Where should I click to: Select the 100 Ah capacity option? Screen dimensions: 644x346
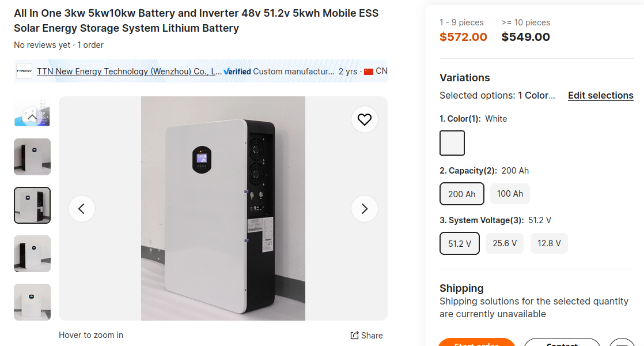(x=510, y=194)
